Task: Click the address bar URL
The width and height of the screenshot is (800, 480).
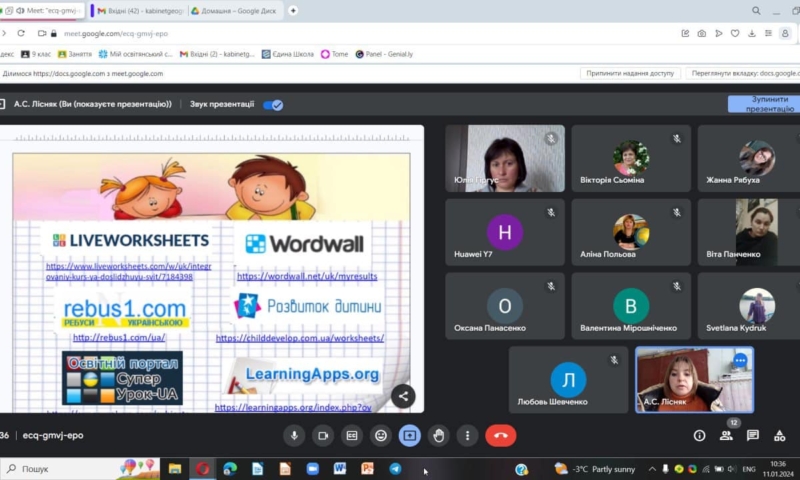Action: [x=116, y=34]
